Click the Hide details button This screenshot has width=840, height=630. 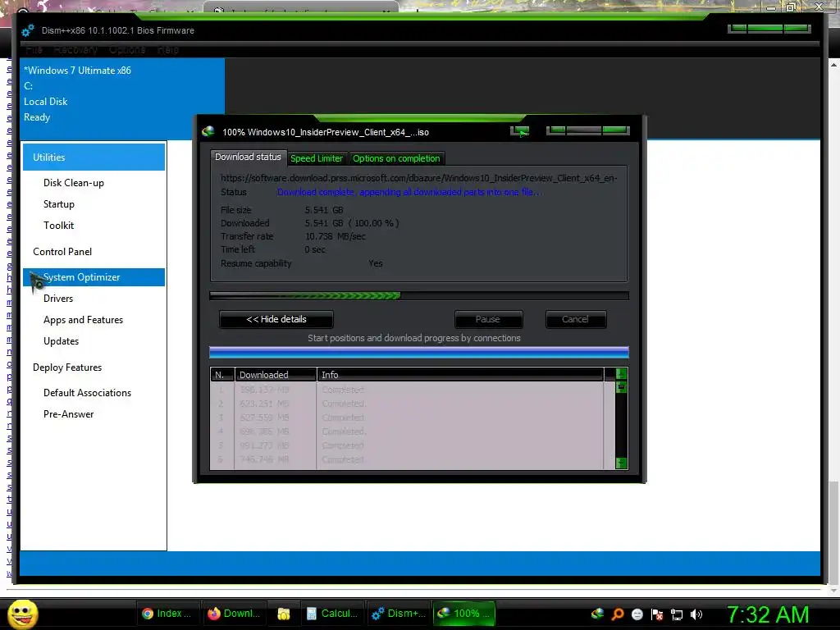276,319
